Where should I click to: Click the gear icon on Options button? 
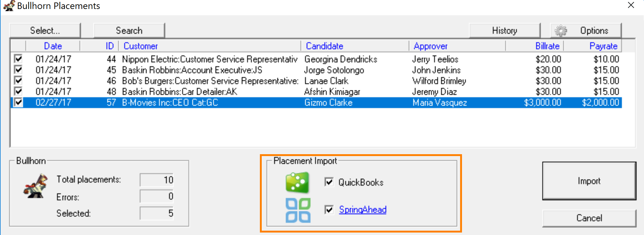pyautogui.click(x=561, y=31)
